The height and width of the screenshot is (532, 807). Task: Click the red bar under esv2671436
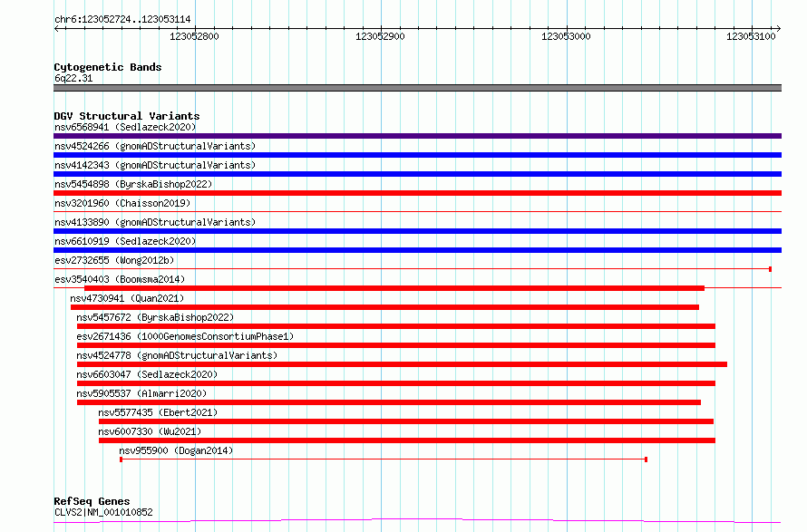[395, 345]
